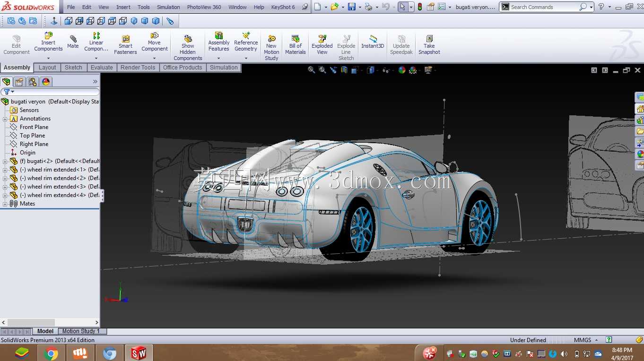Open the DisplayManager tab icon

[x=46, y=82]
